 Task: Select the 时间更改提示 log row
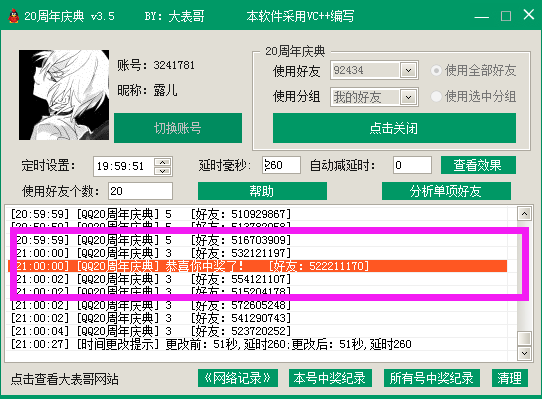pyautogui.click(x=258, y=344)
